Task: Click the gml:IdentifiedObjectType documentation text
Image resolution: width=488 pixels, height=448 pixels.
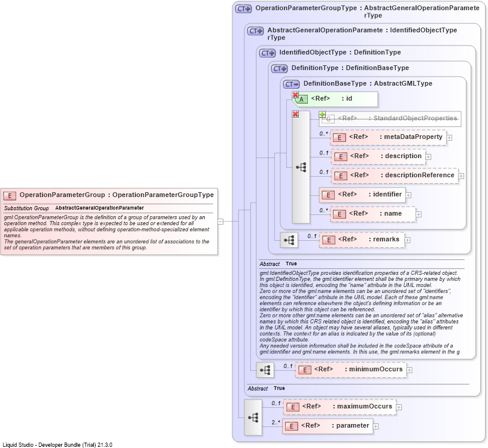Action: tap(361, 312)
